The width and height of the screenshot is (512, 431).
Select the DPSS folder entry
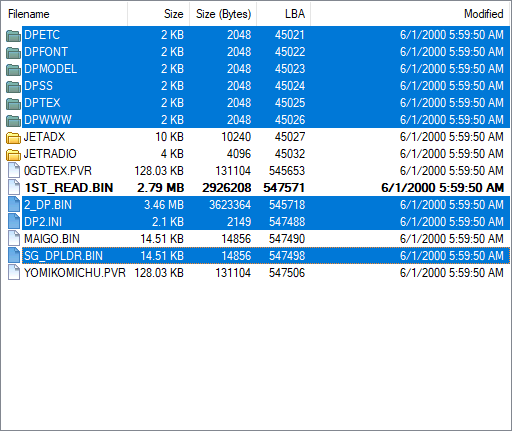(x=266, y=86)
